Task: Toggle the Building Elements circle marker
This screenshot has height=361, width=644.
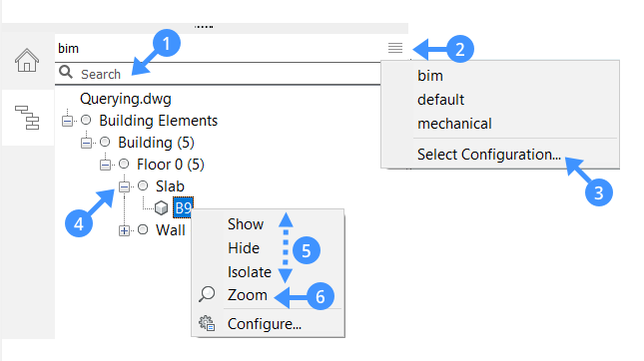Action: 86,120
